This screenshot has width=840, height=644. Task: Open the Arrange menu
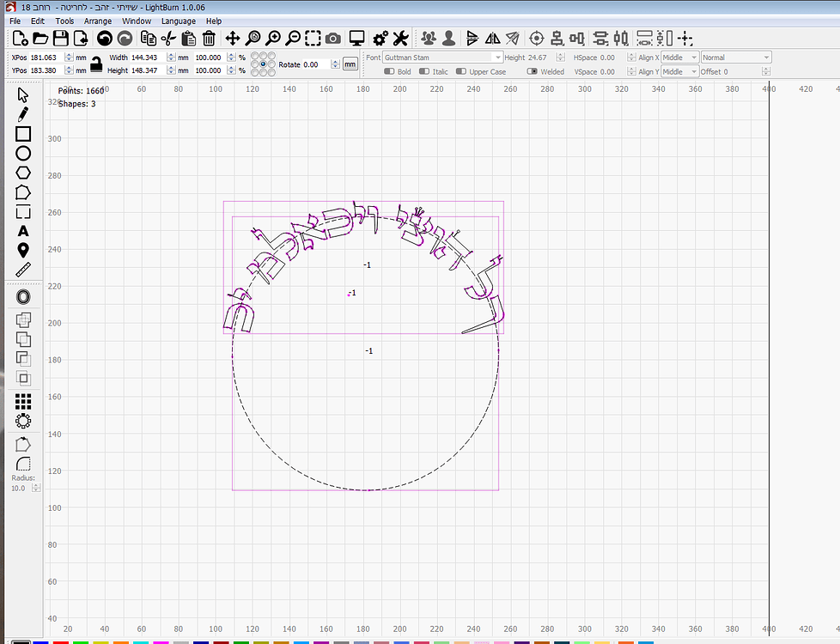coord(98,21)
